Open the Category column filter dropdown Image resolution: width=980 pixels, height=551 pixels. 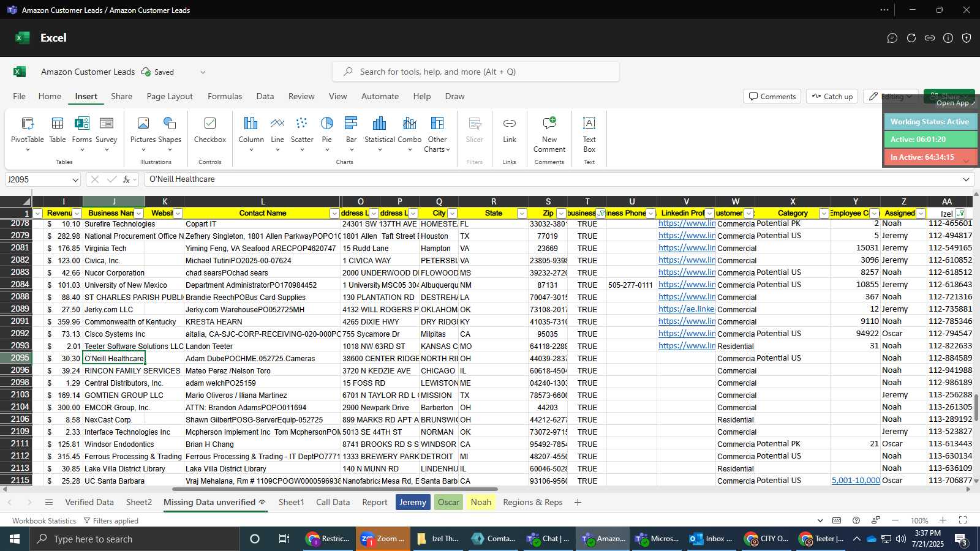tap(824, 213)
